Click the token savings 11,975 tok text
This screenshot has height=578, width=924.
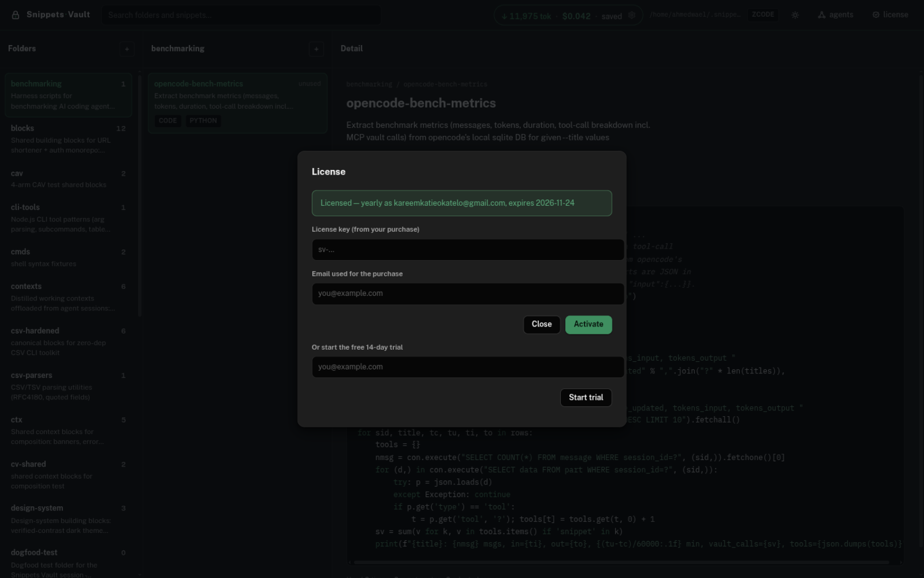point(526,16)
